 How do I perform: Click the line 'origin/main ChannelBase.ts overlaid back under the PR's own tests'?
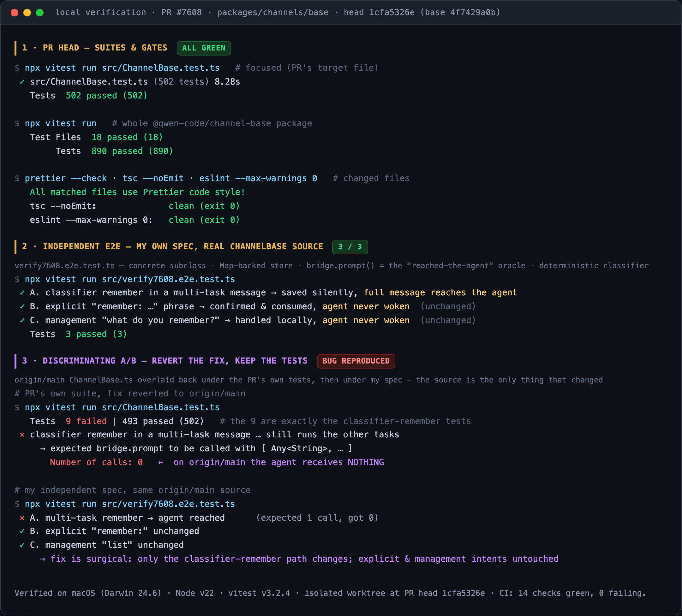308,380
